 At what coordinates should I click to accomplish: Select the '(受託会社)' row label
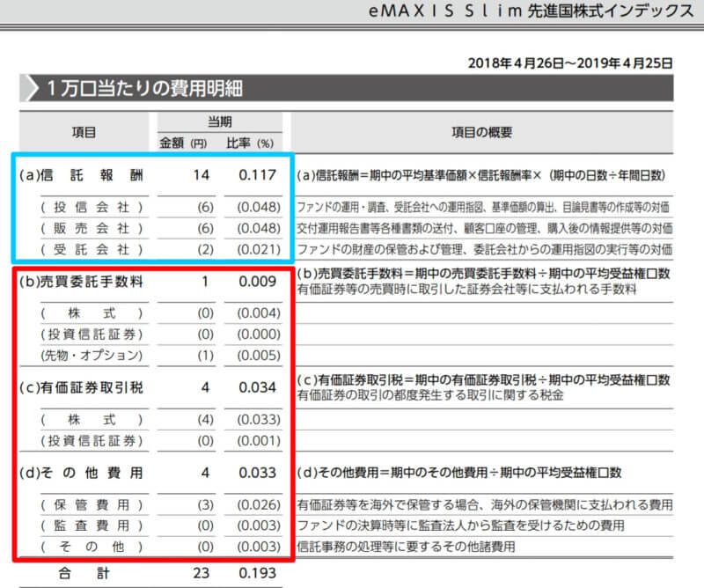92,249
